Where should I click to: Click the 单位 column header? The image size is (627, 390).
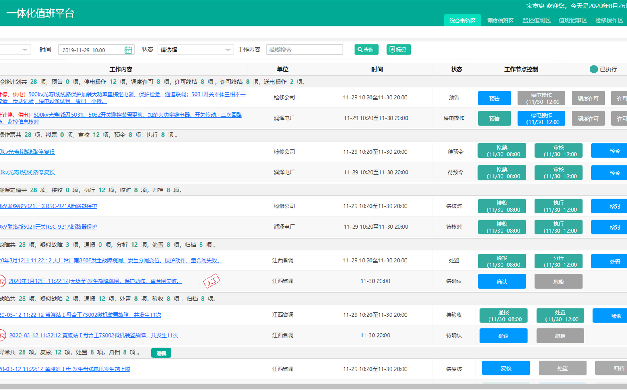point(283,69)
